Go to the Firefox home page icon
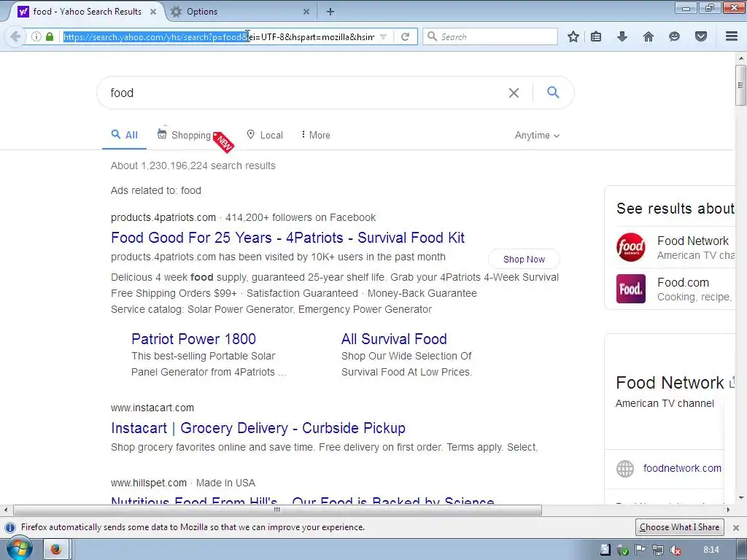This screenshot has width=747, height=560. (648, 36)
